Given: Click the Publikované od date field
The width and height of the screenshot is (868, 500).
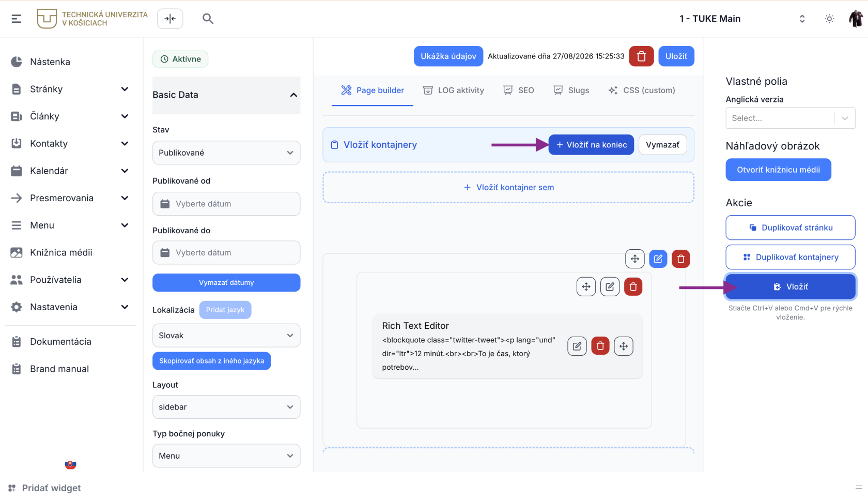Looking at the screenshot, I should (226, 204).
